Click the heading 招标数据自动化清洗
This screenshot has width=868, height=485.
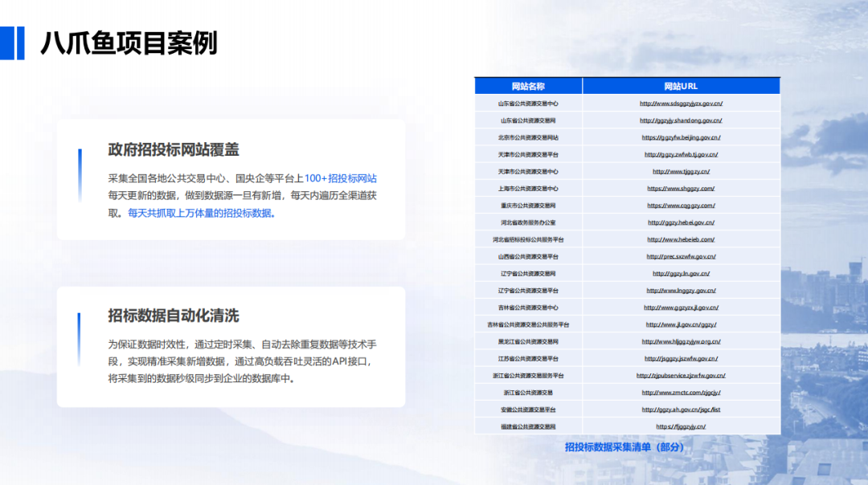(x=174, y=316)
